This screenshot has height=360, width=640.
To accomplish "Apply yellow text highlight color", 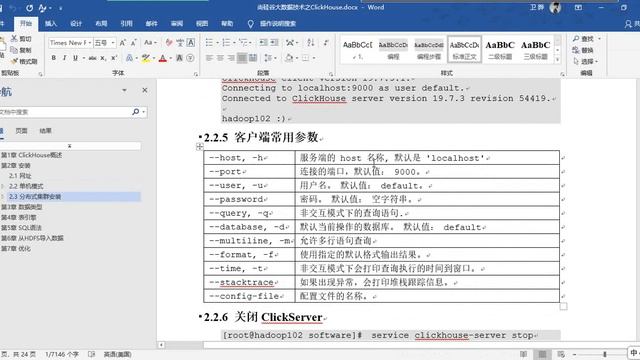I will click(x=146, y=58).
